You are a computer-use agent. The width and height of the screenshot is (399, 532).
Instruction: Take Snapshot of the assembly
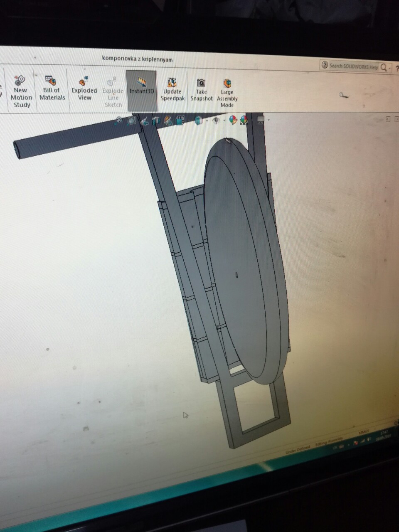point(202,90)
